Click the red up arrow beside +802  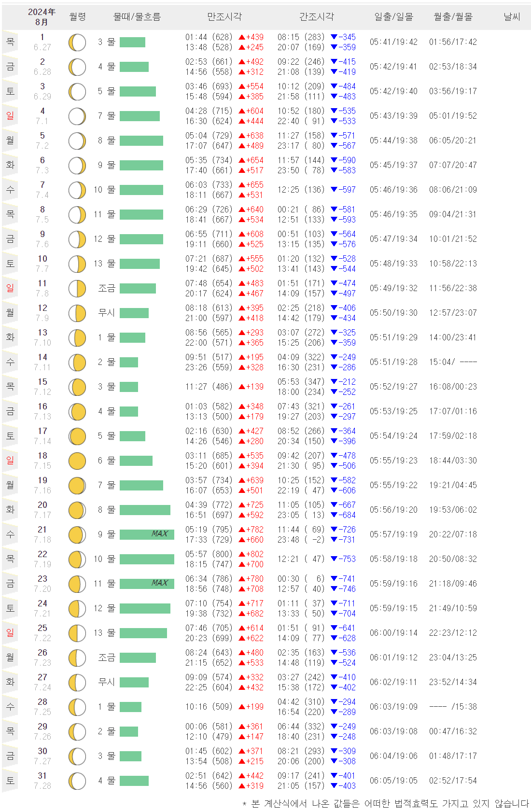point(242,554)
